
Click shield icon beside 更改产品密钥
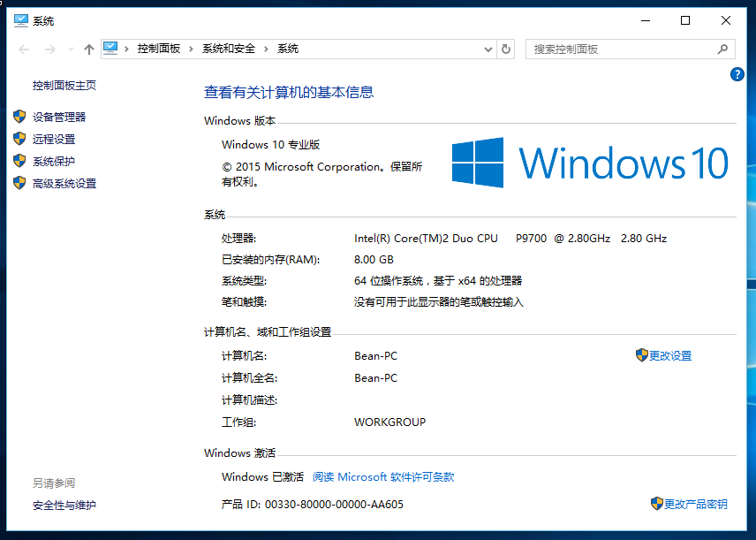click(x=657, y=504)
